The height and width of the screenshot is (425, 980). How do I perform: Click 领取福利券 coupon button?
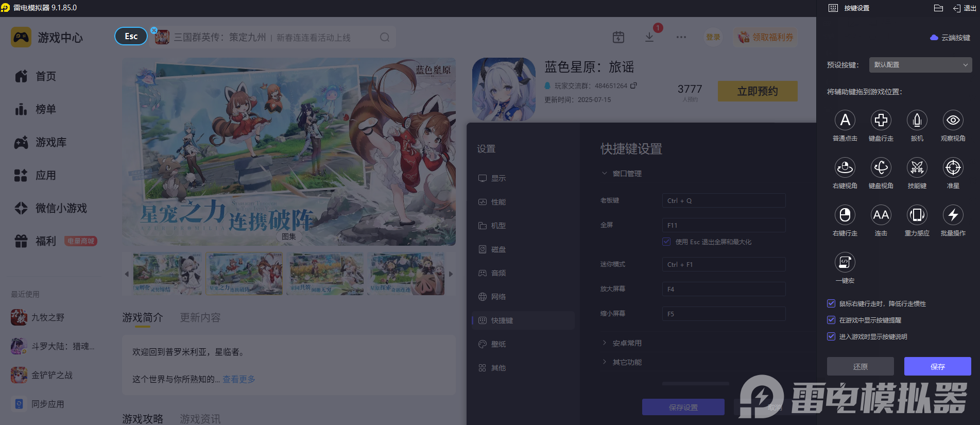tap(765, 37)
